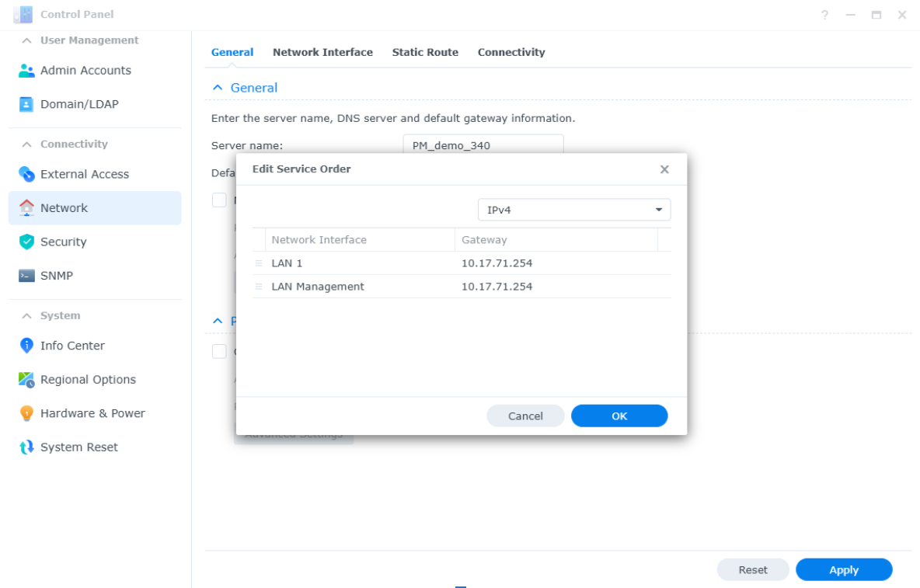
Task: Select the LAN Management interface row
Action: point(462,287)
